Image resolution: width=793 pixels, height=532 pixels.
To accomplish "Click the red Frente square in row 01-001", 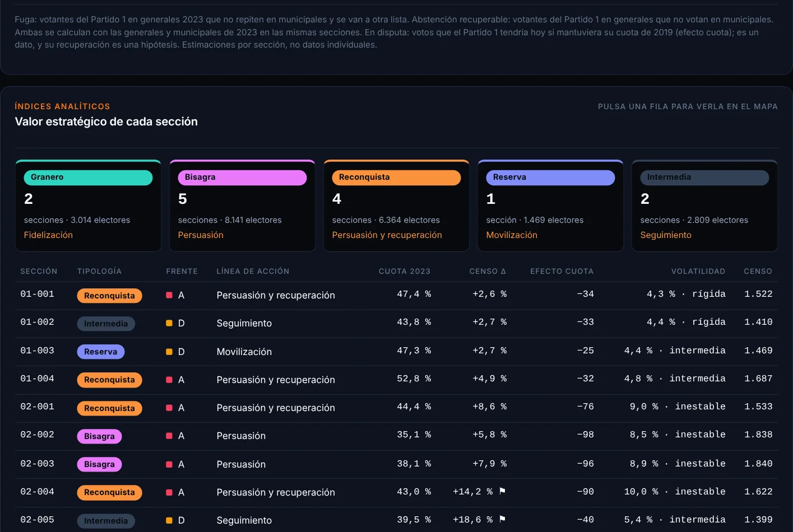I will (169, 295).
